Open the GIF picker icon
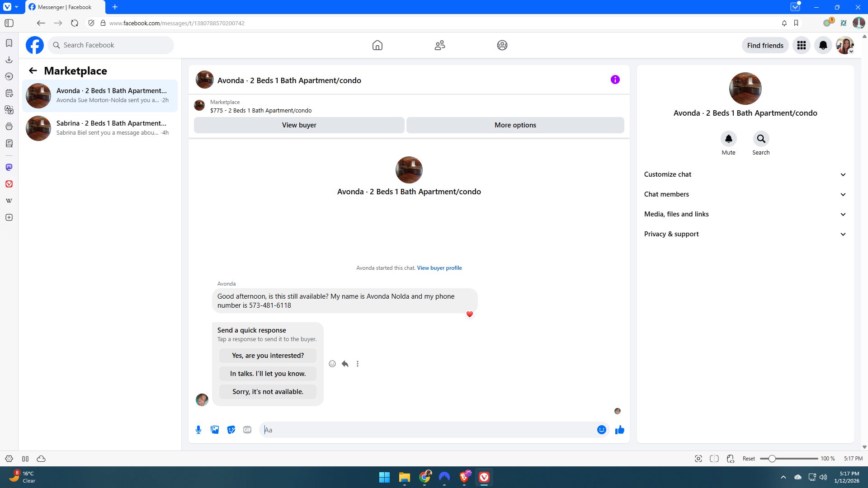The image size is (868, 488). pyautogui.click(x=247, y=430)
